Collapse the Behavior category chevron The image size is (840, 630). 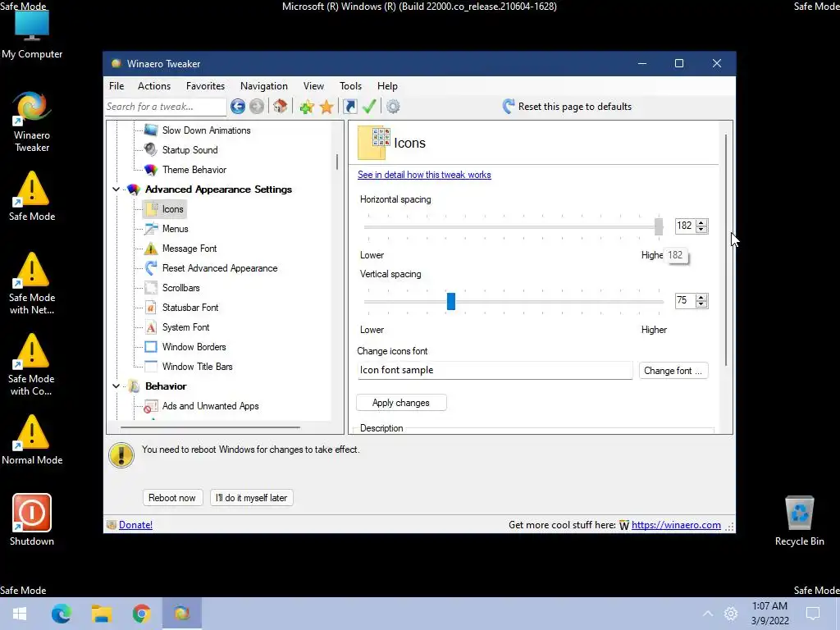click(x=116, y=386)
